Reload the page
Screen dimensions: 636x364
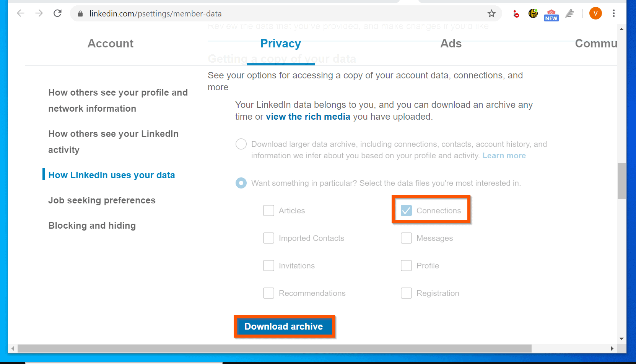coord(58,13)
